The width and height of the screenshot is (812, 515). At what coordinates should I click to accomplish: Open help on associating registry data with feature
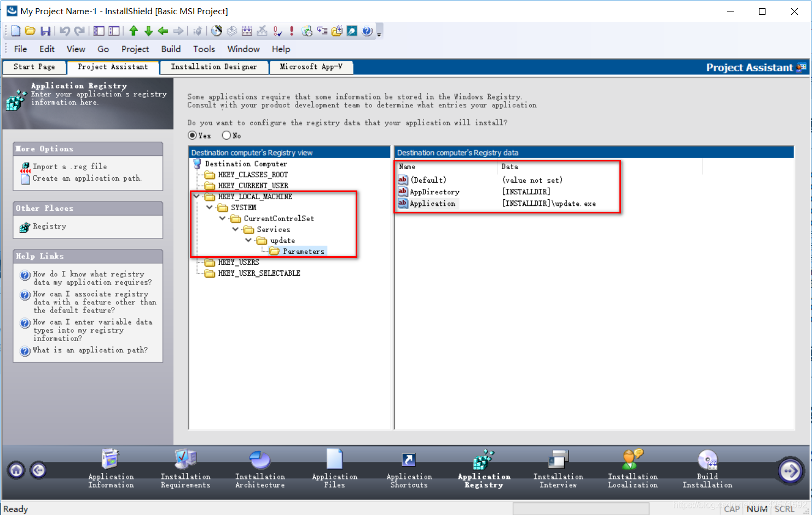click(x=94, y=302)
